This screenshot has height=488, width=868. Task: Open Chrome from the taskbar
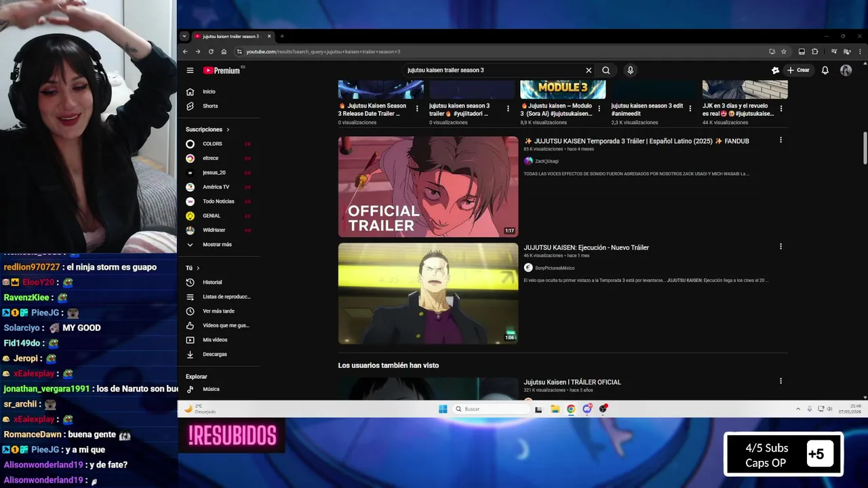pyautogui.click(x=571, y=409)
